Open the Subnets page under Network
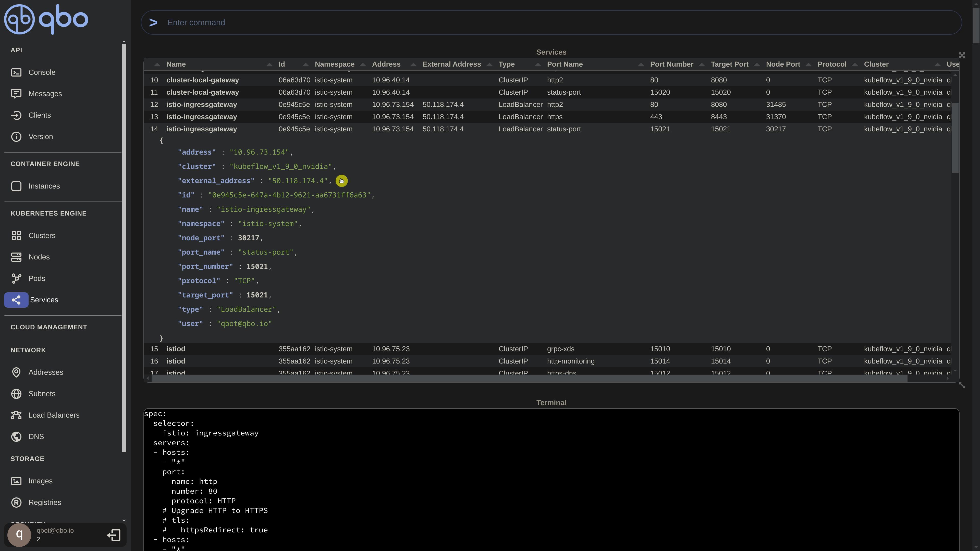Screen dimensions: 980x551 42,394
